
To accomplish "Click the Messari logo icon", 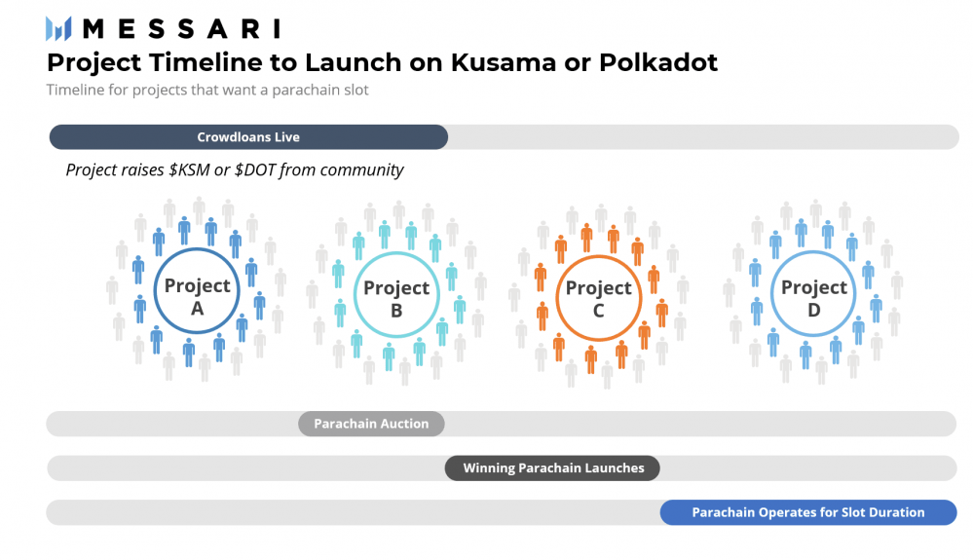I will click(58, 28).
